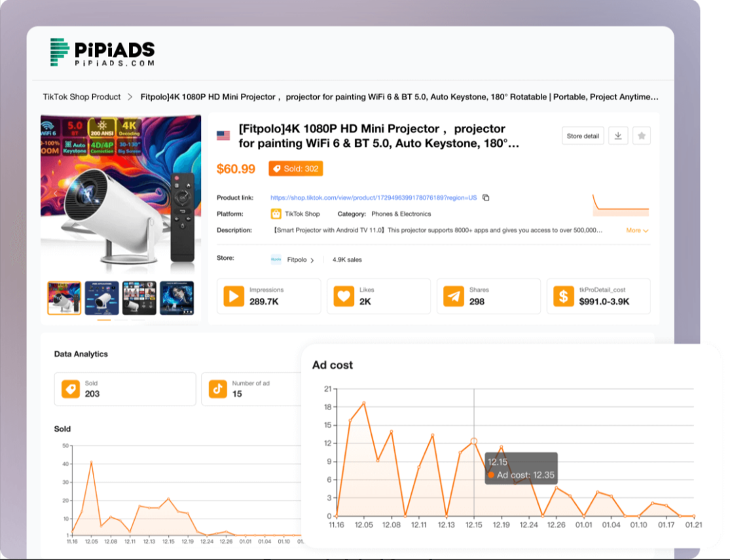The height and width of the screenshot is (560, 730).
Task: Expand description with More
Action: coord(637,230)
